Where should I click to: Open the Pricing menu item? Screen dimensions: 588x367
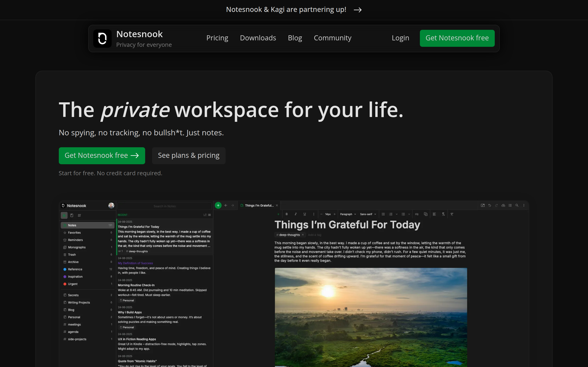(217, 38)
